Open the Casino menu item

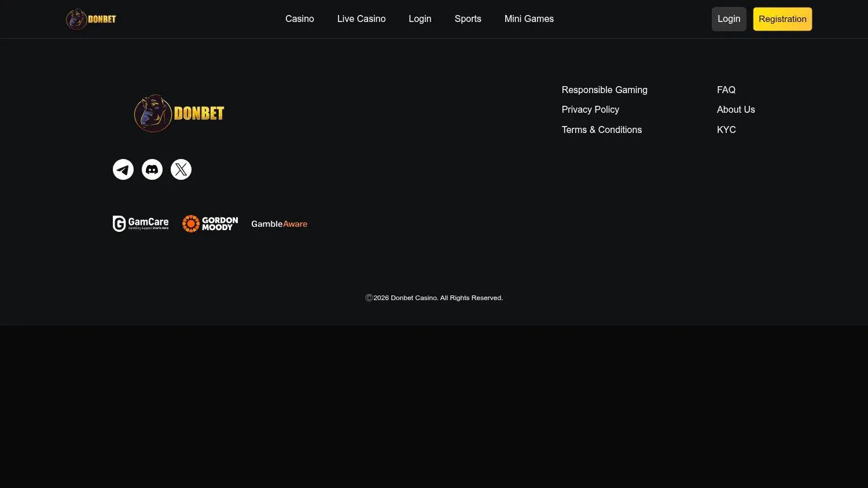[x=300, y=19]
